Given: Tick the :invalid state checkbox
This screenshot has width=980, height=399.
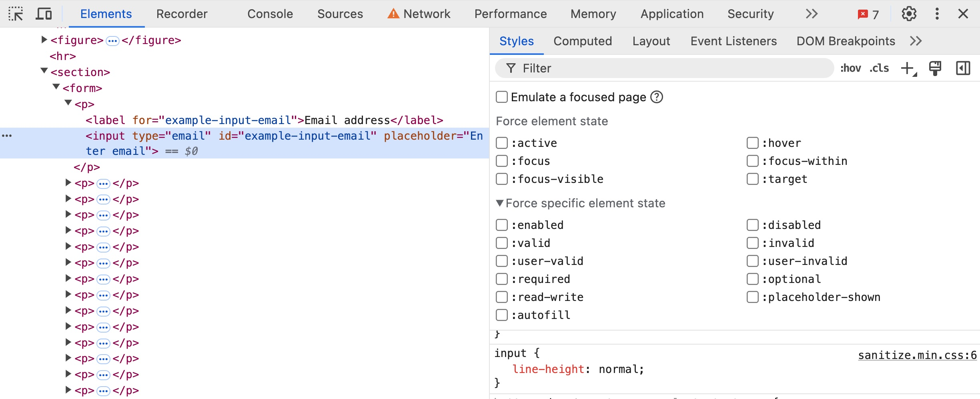Looking at the screenshot, I should click(x=752, y=243).
